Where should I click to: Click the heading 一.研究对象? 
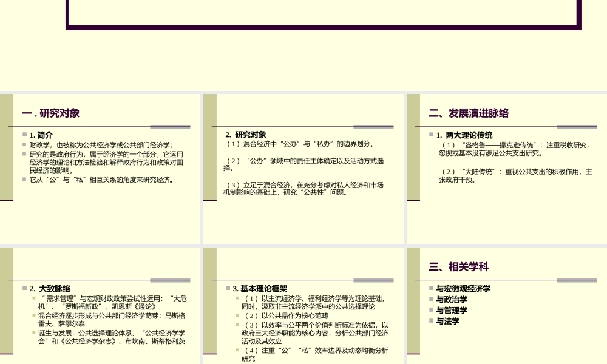(52, 113)
